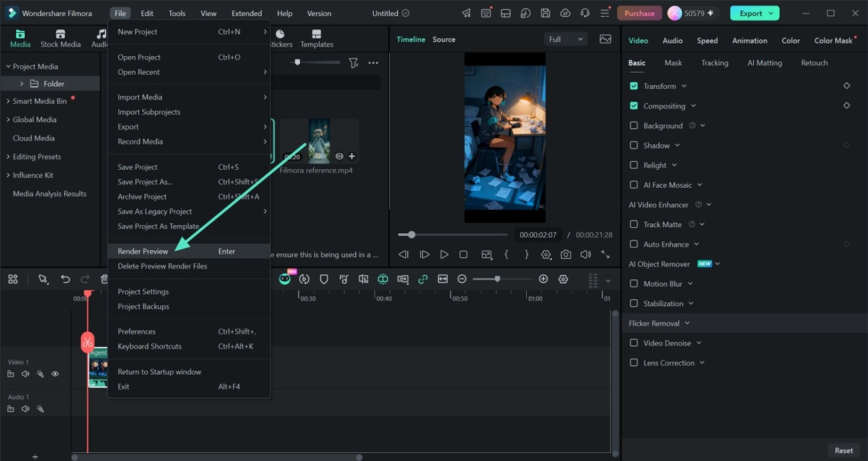Click the zoom to fit timeline icon

coord(443,279)
